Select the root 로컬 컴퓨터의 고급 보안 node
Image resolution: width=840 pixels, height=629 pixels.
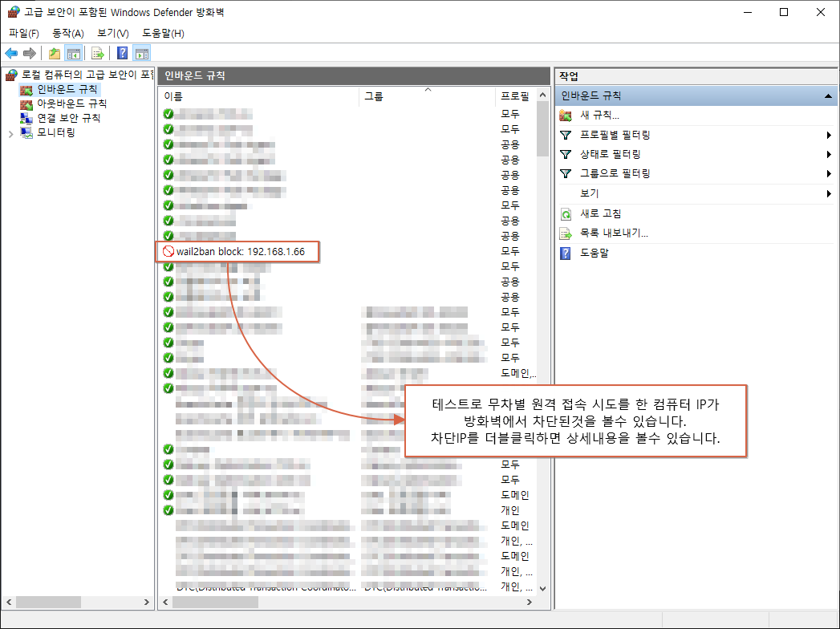87,75
